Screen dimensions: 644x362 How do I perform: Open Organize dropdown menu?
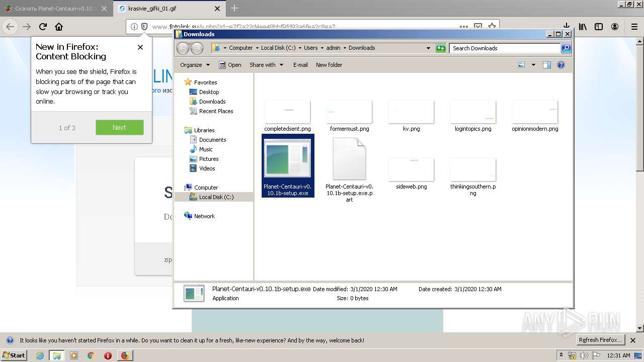195,65
